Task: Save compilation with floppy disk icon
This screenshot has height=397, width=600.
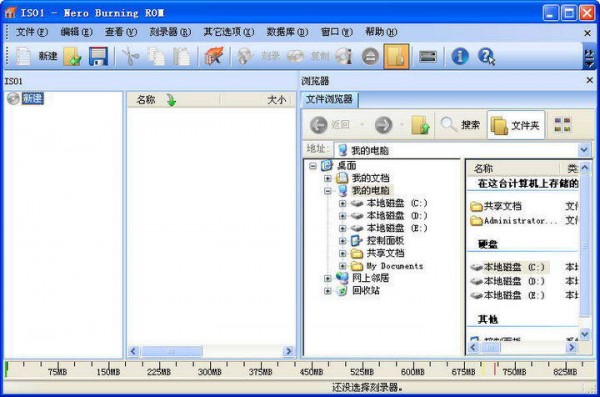Action: tap(99, 57)
